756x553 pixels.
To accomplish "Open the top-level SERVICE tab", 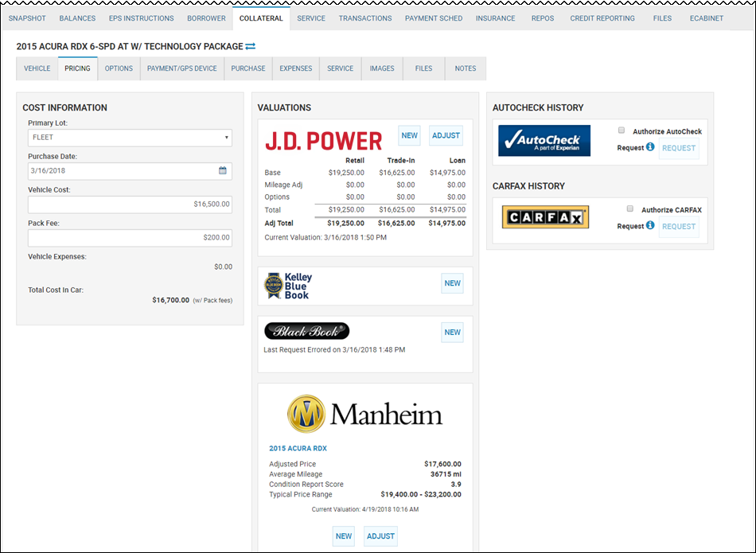I will (x=311, y=18).
